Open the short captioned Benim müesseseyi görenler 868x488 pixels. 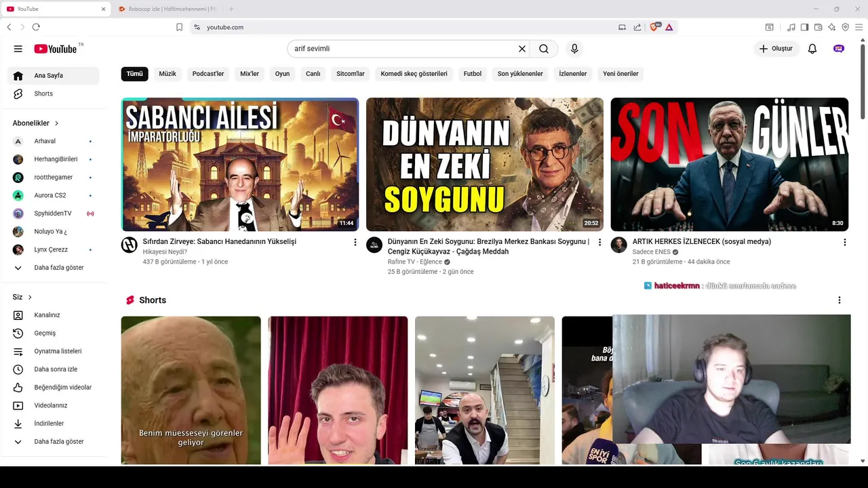tap(191, 390)
